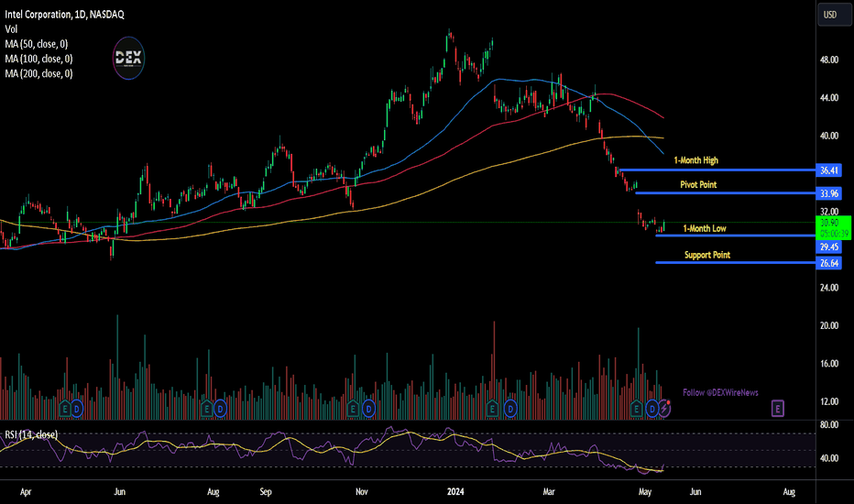Click the green 30.90 current price label

click(x=833, y=228)
